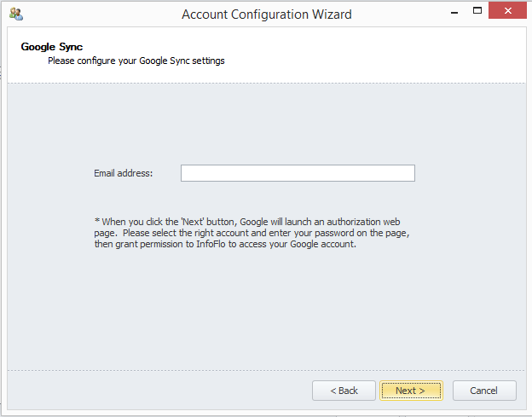This screenshot has width=532, height=417.
Task: Go back with the < Back button
Action: (344, 391)
